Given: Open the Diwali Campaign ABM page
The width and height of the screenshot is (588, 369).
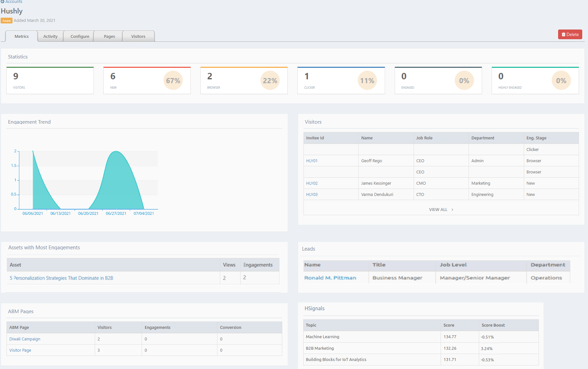Looking at the screenshot, I should (25, 339).
